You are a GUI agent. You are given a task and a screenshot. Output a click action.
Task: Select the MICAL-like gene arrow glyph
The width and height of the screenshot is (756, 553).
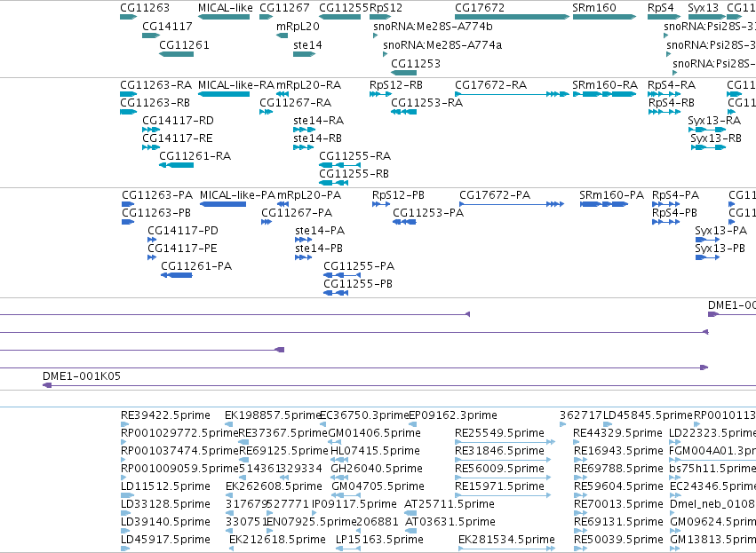(x=224, y=18)
